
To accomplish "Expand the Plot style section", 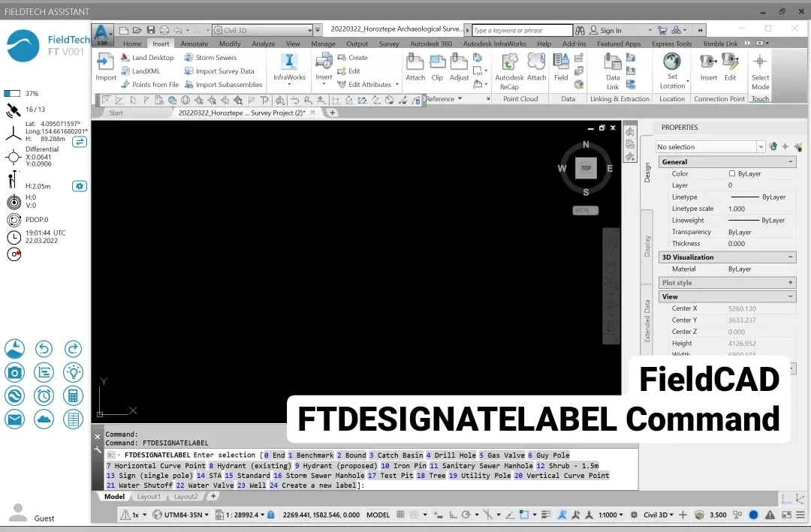I will 790,282.
